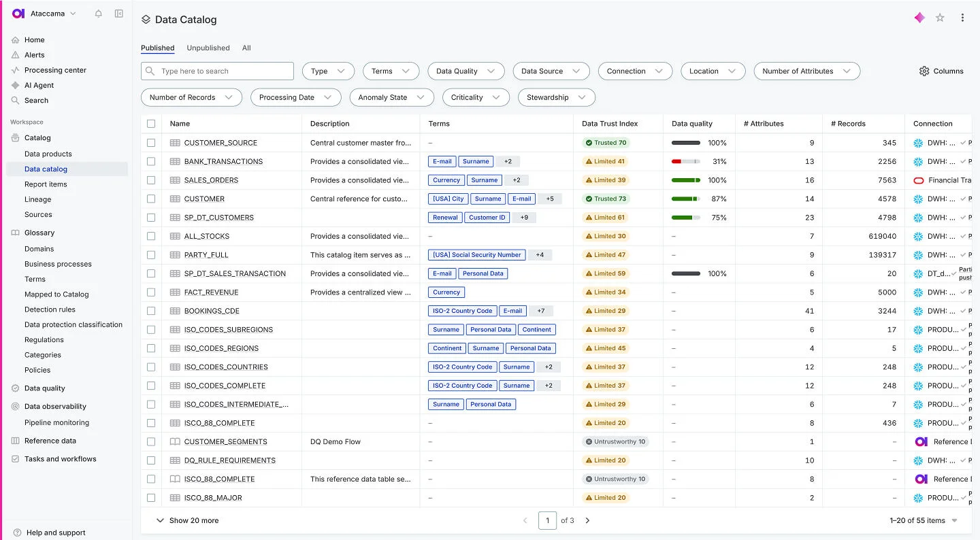Sort by the Data Trust Index column header
The image size is (980, 540).
pyautogui.click(x=610, y=124)
